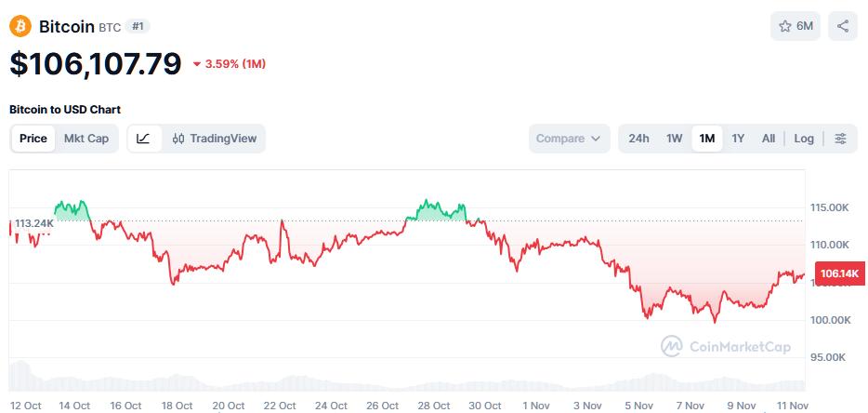This screenshot has width=868, height=413.
Task: Show All time price history
Action: 769,139
